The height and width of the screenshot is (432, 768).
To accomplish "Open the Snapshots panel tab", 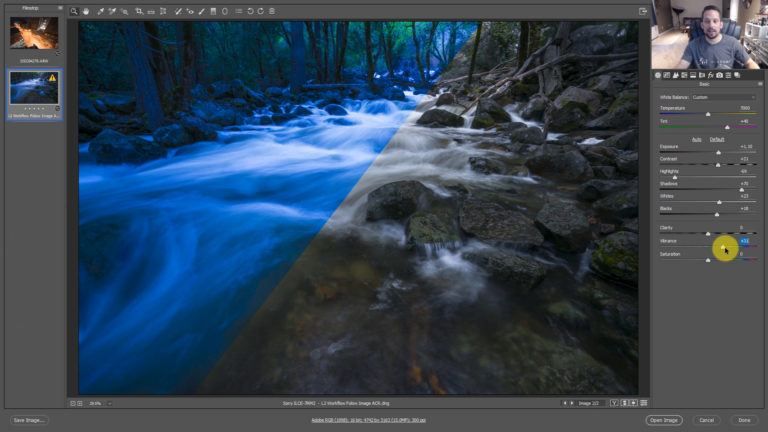I will pyautogui.click(x=737, y=75).
